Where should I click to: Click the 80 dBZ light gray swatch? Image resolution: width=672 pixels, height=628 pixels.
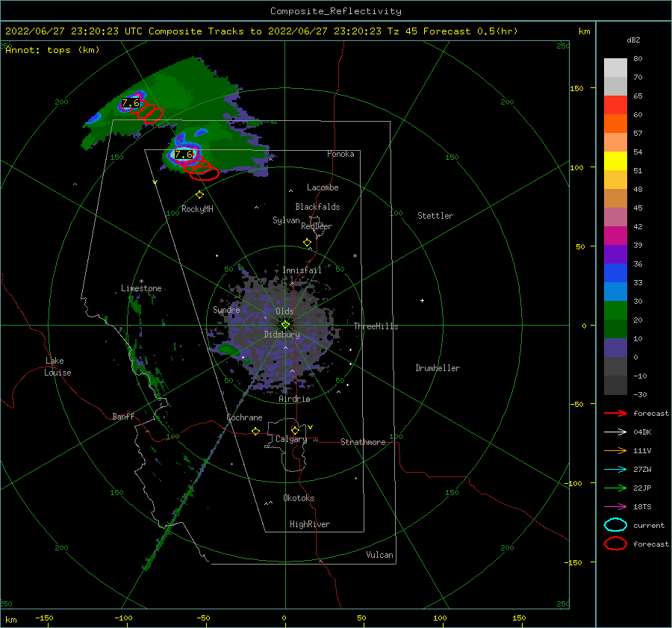(x=615, y=67)
